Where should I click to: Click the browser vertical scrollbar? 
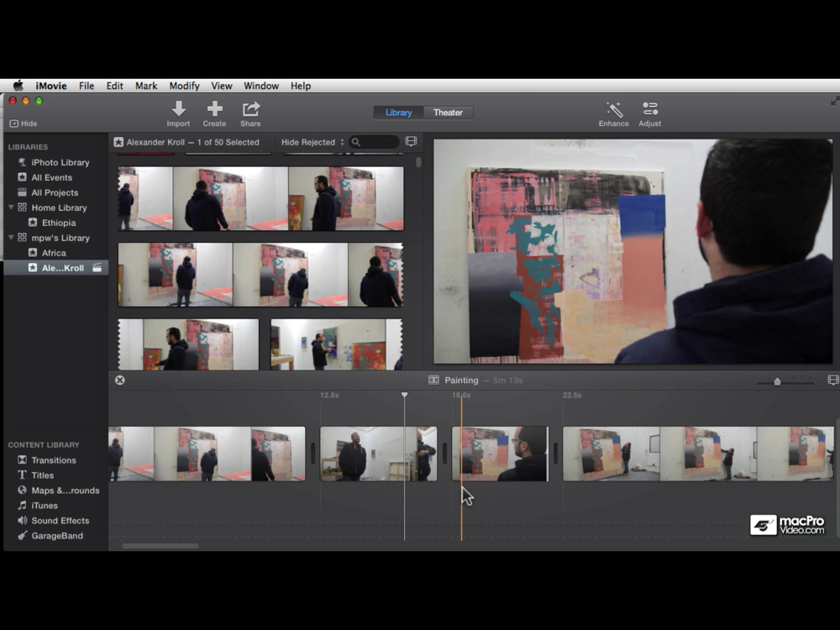(418, 162)
